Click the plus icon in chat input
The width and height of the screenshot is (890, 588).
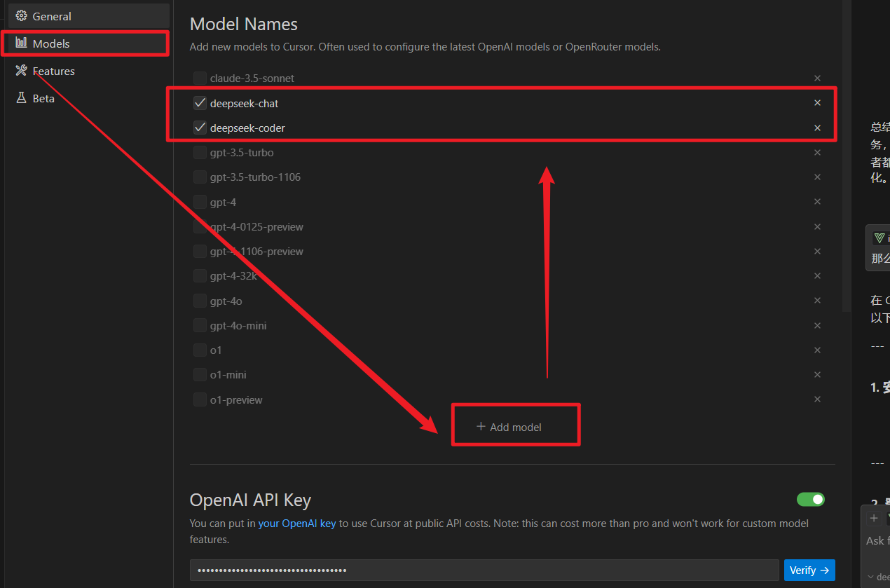coord(874,519)
